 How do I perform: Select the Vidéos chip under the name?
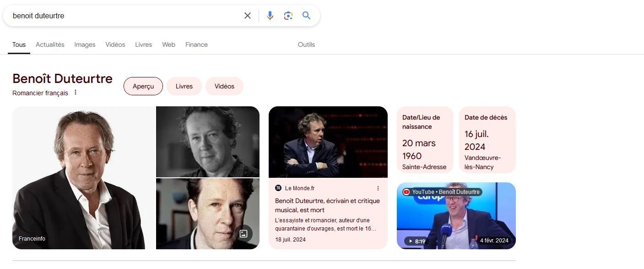tap(224, 86)
